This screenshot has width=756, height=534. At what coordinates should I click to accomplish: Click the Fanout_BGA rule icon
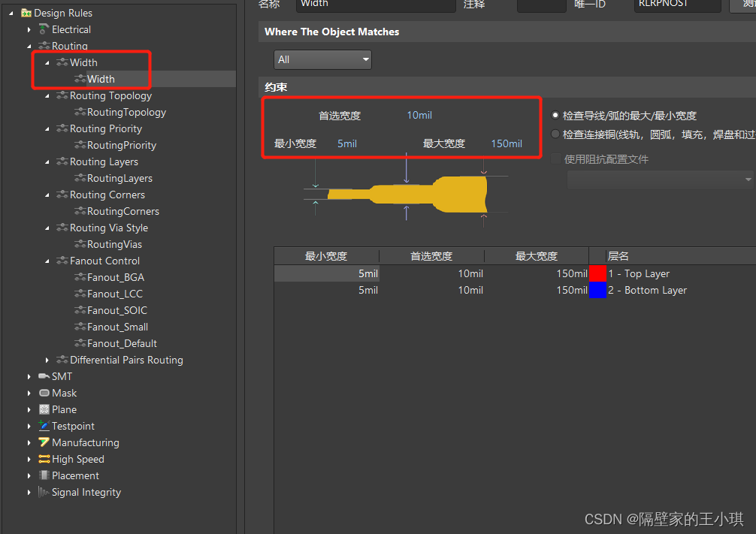click(x=80, y=277)
